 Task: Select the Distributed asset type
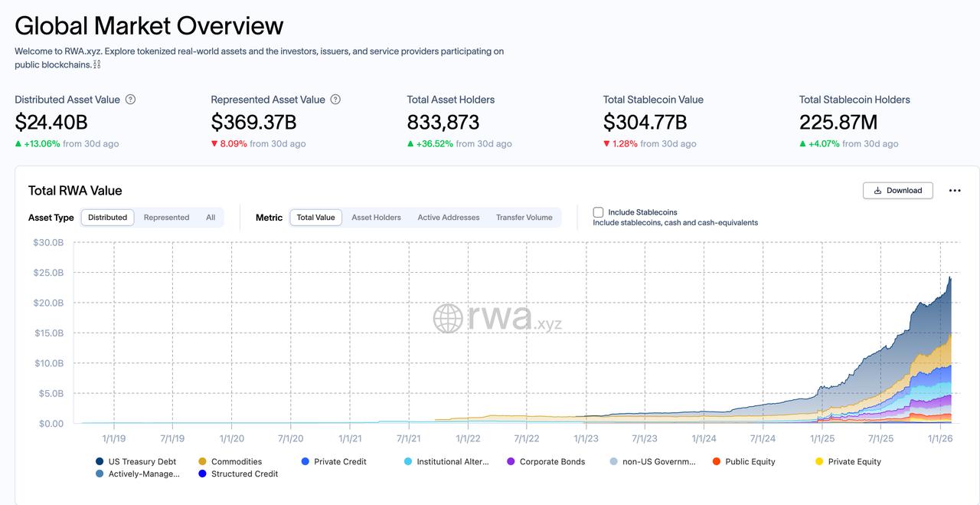(x=107, y=218)
